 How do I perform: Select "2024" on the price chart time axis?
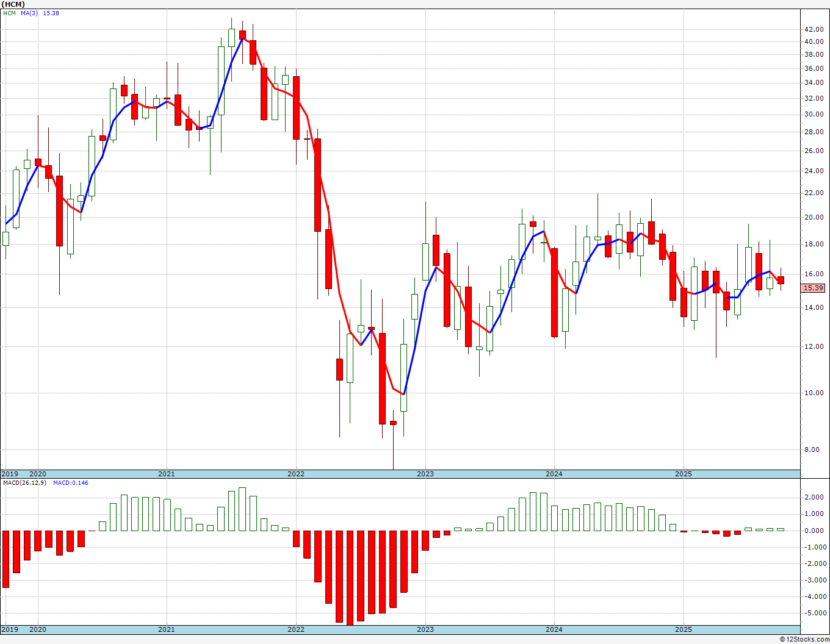[554, 474]
